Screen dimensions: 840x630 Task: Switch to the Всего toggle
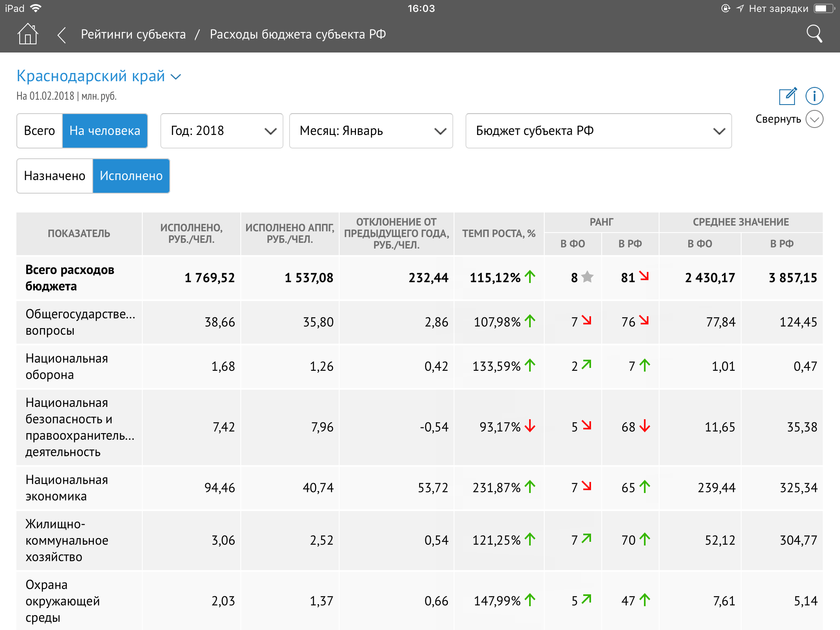pyautogui.click(x=39, y=131)
